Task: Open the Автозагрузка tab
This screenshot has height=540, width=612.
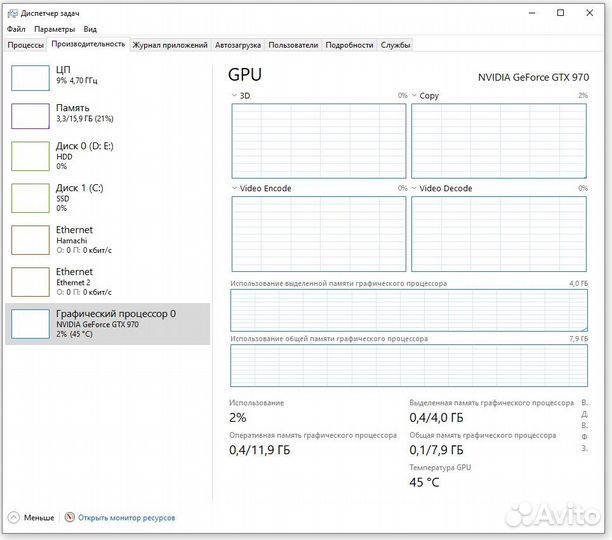Action: tap(238, 45)
